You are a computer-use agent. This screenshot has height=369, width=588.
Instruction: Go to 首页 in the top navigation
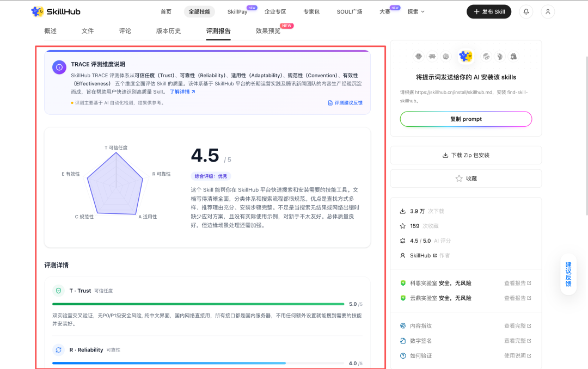point(166,11)
